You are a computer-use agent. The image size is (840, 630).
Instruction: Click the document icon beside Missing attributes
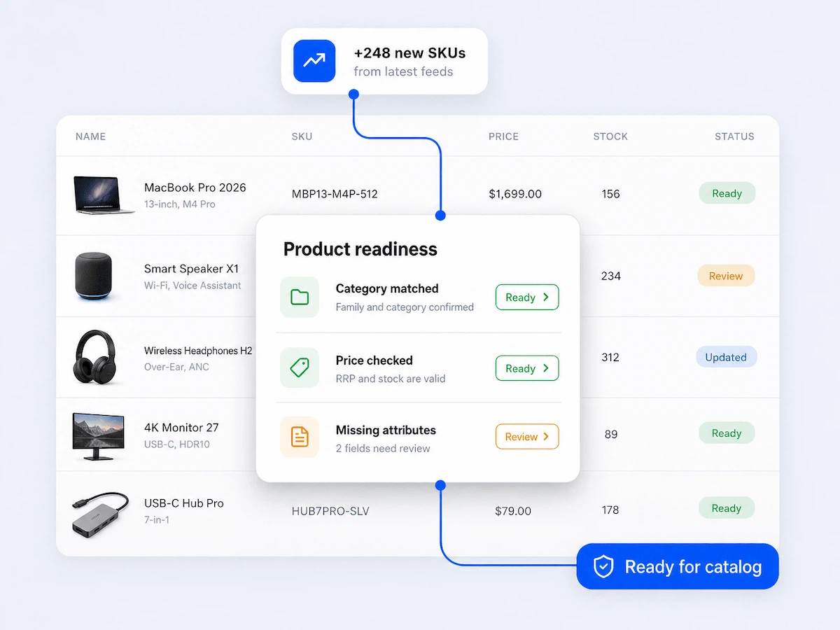[x=300, y=437]
